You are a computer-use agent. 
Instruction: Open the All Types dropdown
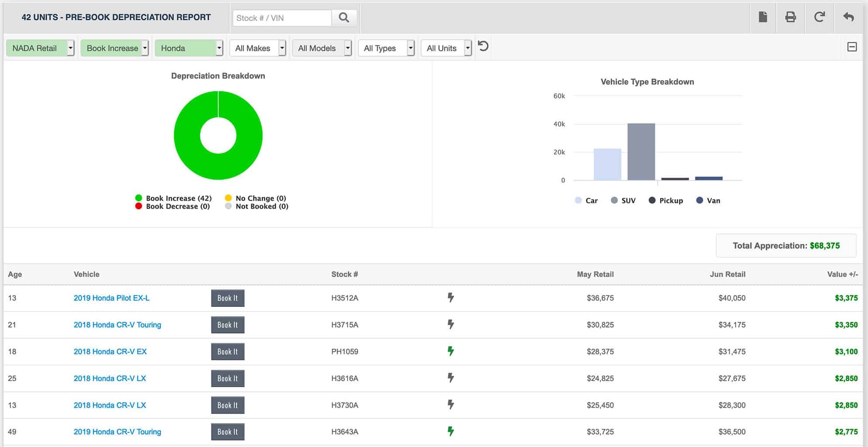386,48
